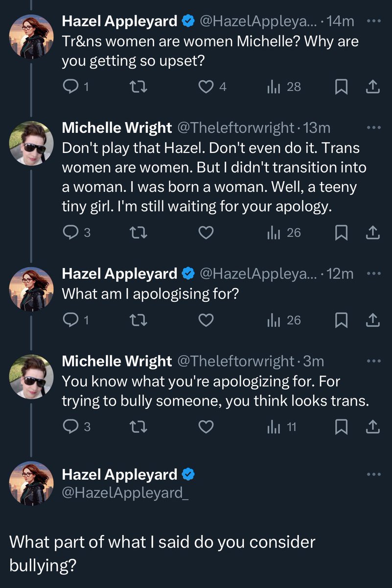Retweet Michelle's 13m-old tweet
Screen dimensions: 392x588
(140, 233)
